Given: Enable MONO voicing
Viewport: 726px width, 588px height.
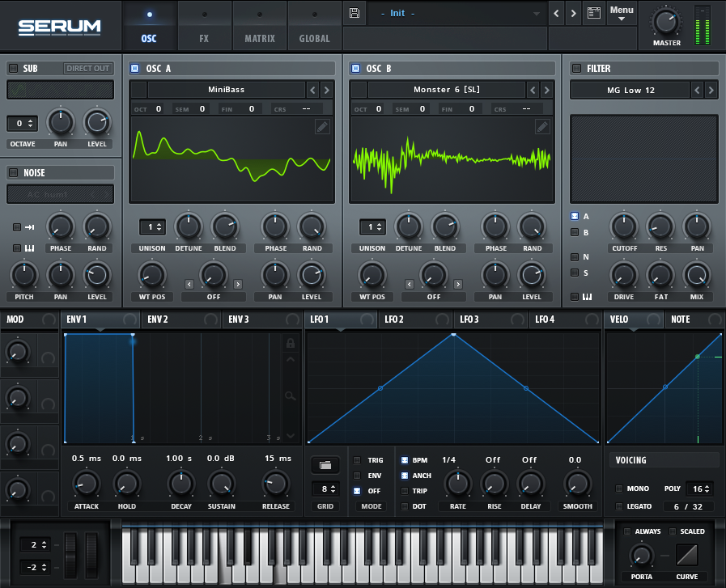Looking at the screenshot, I should point(618,489).
